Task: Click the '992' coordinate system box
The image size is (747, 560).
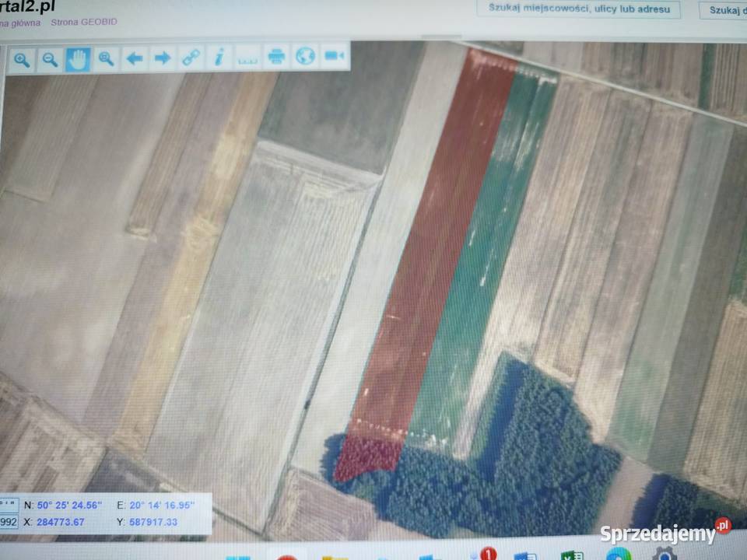Action: [9, 521]
